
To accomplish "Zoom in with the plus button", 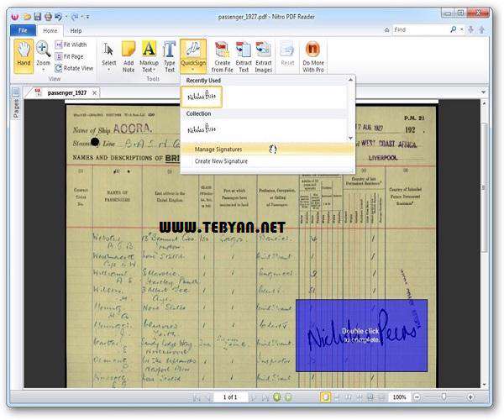I will [x=470, y=397].
